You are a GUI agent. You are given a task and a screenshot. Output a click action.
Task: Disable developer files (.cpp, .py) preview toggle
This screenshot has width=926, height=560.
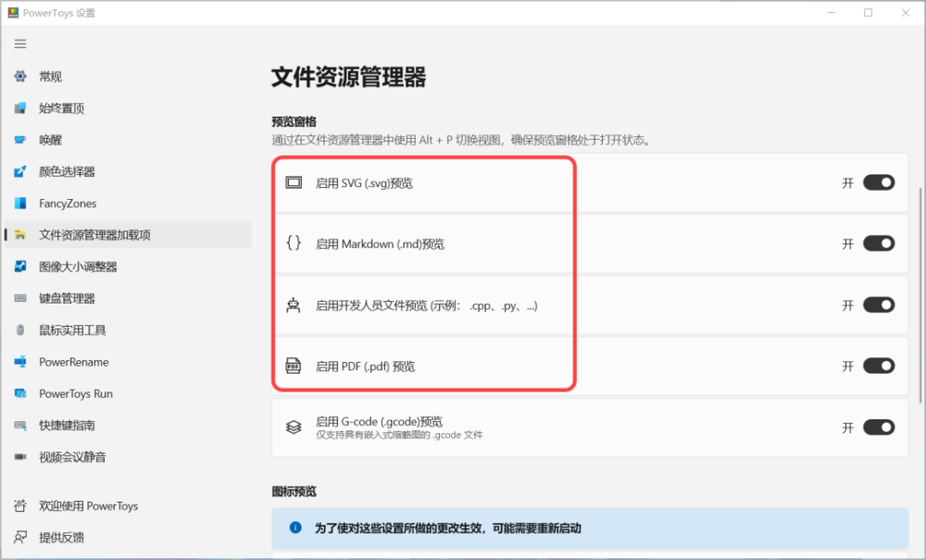click(879, 305)
